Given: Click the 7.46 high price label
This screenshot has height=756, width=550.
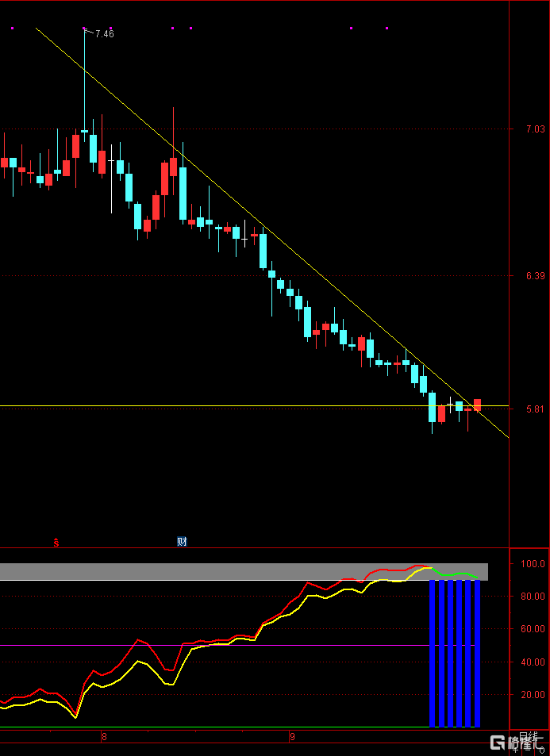Looking at the screenshot, I should 104,34.
